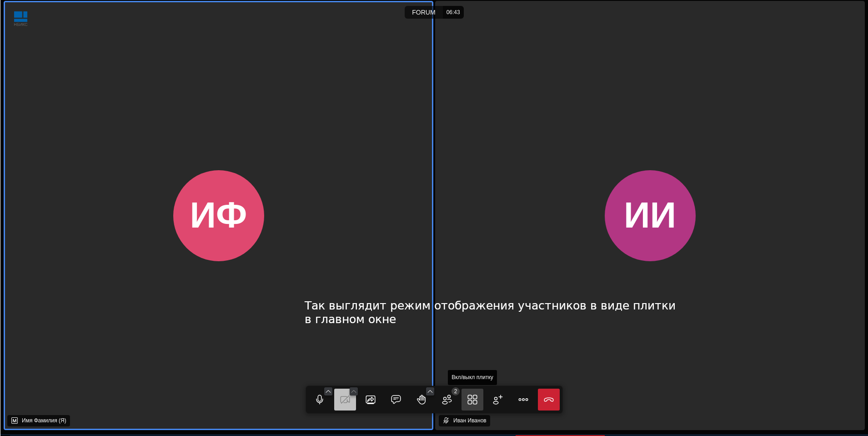Screen dimensions: 868x436
Task: Expand microphone audio options
Action: pos(328,391)
